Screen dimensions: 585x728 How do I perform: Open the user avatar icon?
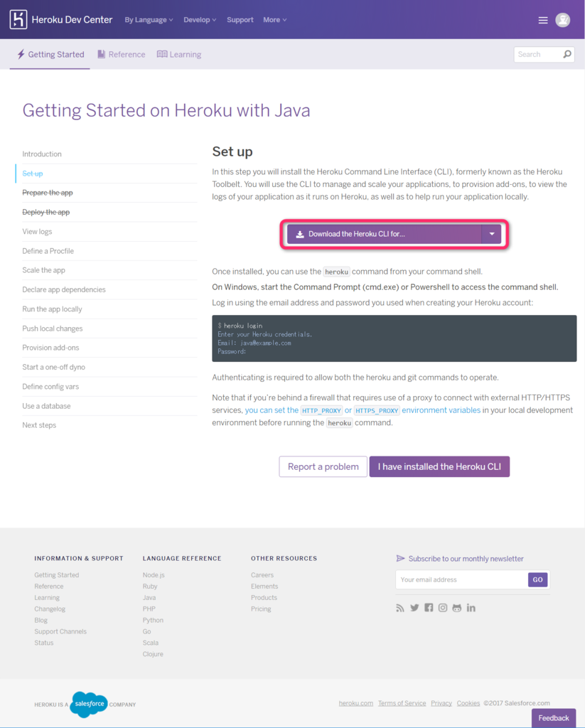tap(563, 20)
